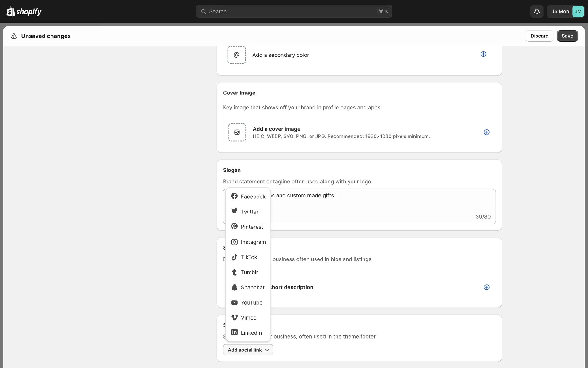Viewport: 588px width, 368px height.
Task: Open the JS Mob account menu
Action: [565, 11]
